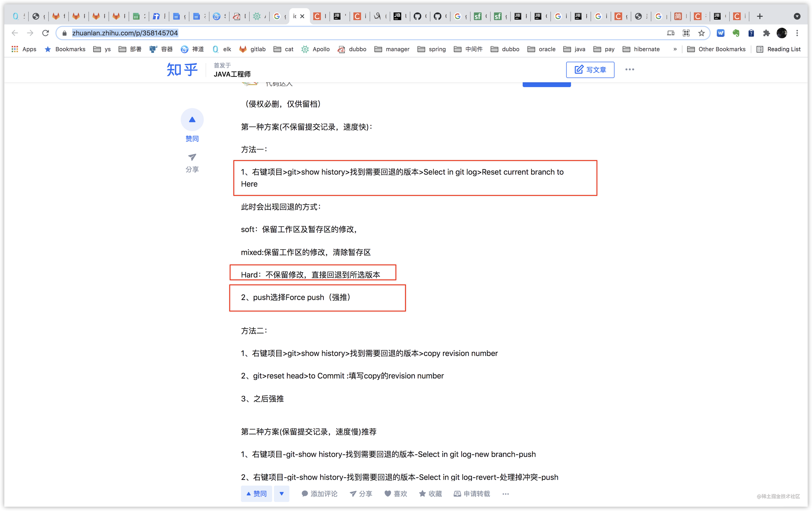This screenshot has height=511, width=812.
Task: Click the back navigation arrow
Action: tap(15, 33)
